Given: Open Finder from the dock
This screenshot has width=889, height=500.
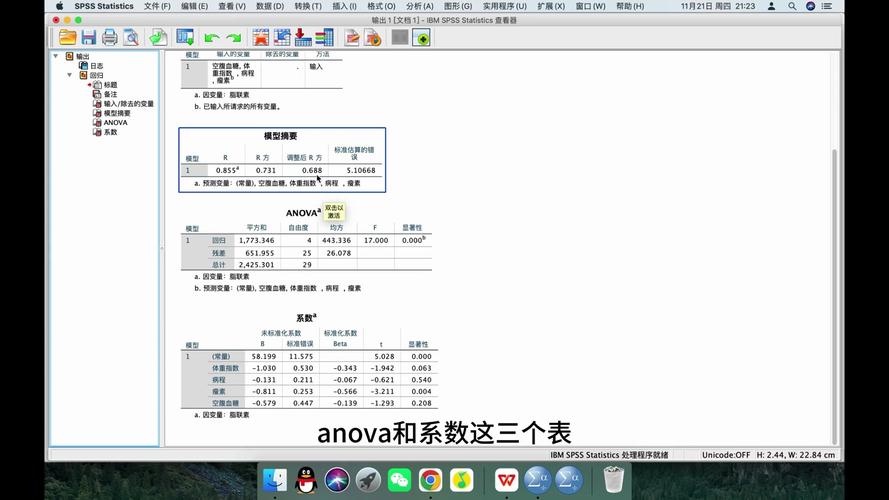Looking at the screenshot, I should pos(275,480).
